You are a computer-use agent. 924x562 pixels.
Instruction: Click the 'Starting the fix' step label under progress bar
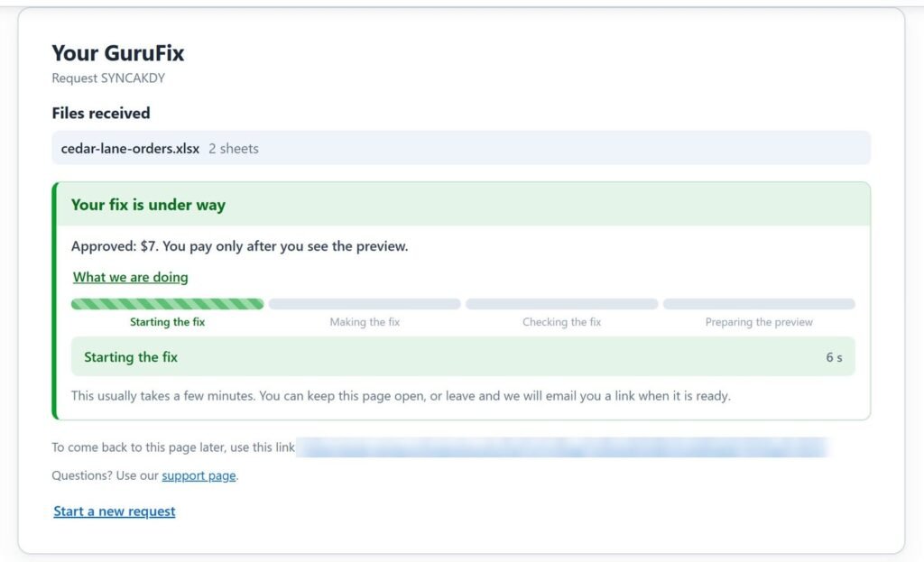[167, 322]
